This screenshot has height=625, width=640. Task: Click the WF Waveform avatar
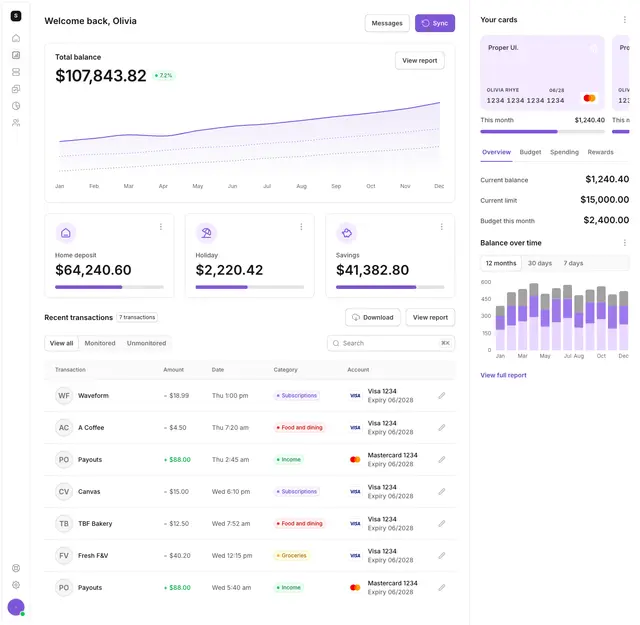coord(64,396)
